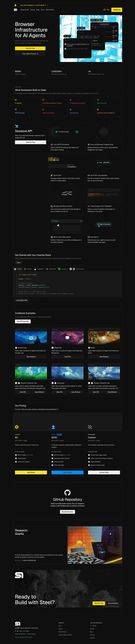Click the Foundational Model Training icon
Viewport: 135px width, 644px height.
[x=43, y=100]
